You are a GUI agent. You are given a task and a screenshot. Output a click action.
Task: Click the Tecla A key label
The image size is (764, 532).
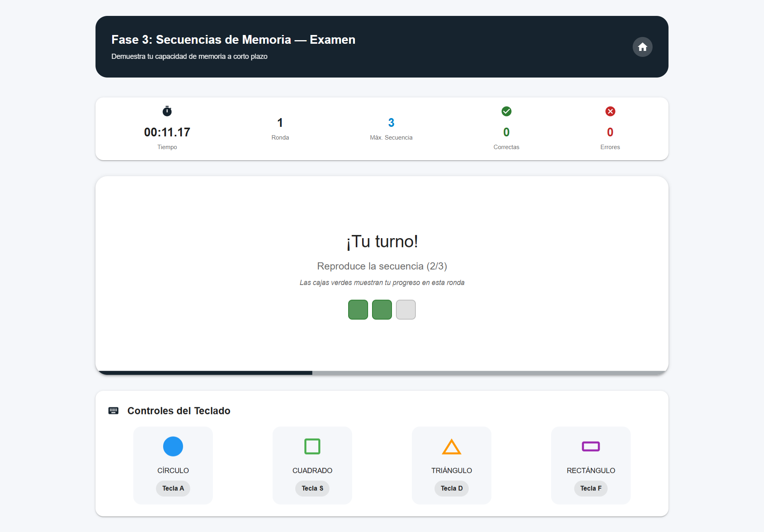[173, 488]
